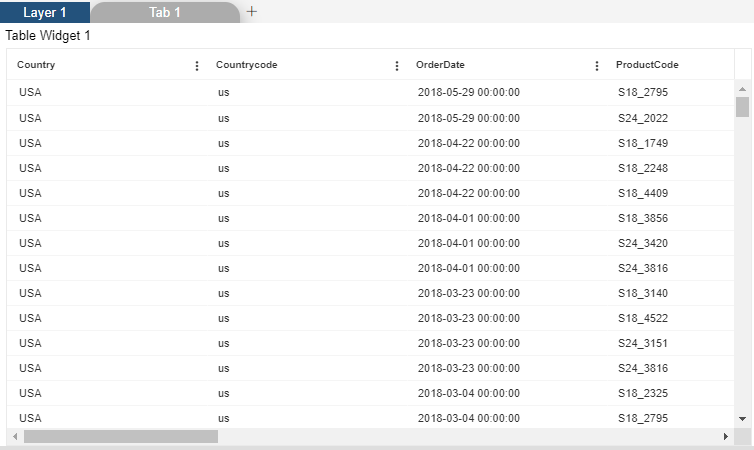Select product code S18_3856
Screen dimensions: 754x450
click(x=643, y=218)
